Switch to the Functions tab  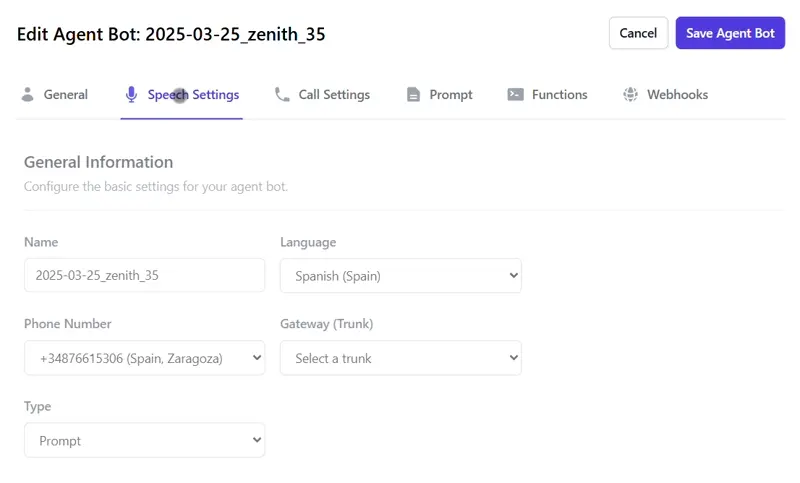559,95
